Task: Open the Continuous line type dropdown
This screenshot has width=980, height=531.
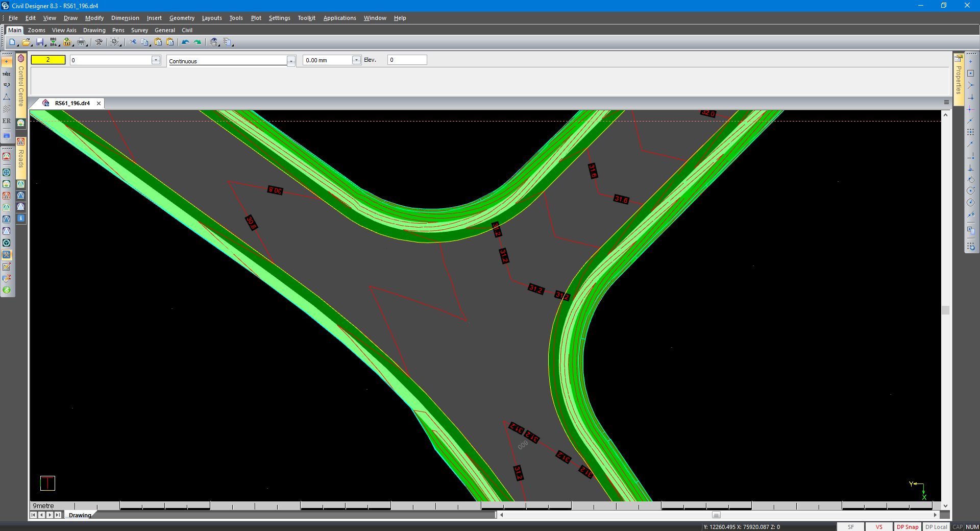Action: coord(291,61)
